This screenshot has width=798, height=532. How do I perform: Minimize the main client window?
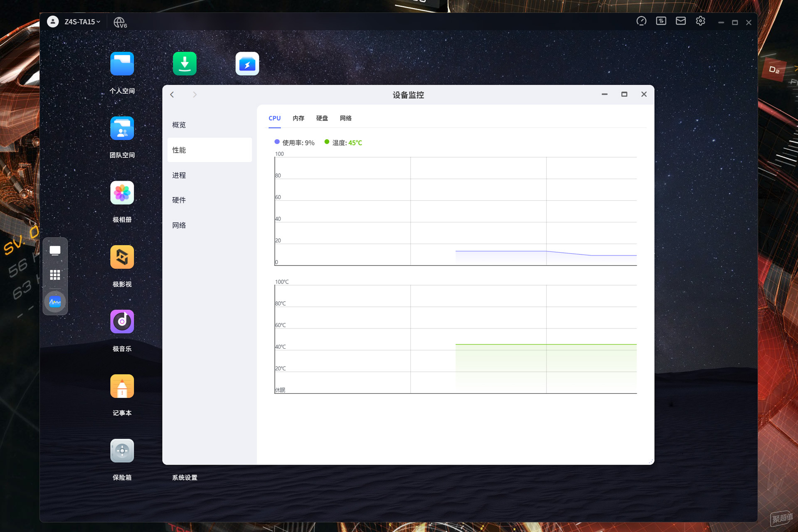pos(721,22)
